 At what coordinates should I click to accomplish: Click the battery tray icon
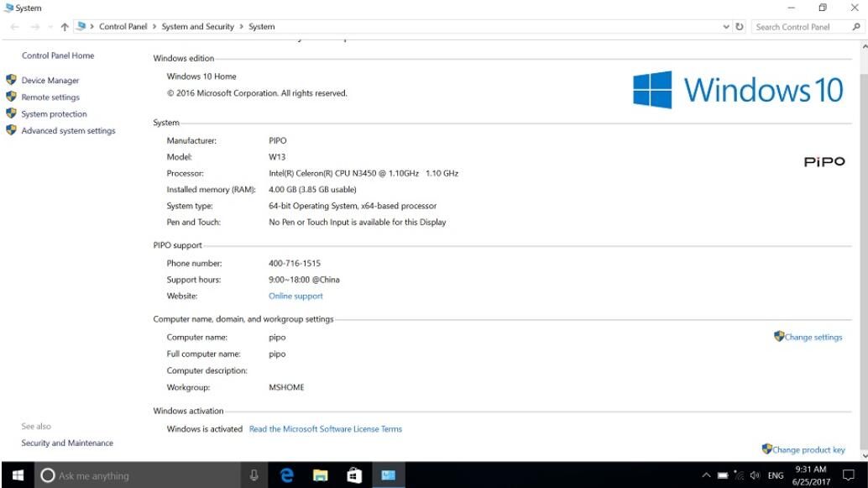click(723, 475)
